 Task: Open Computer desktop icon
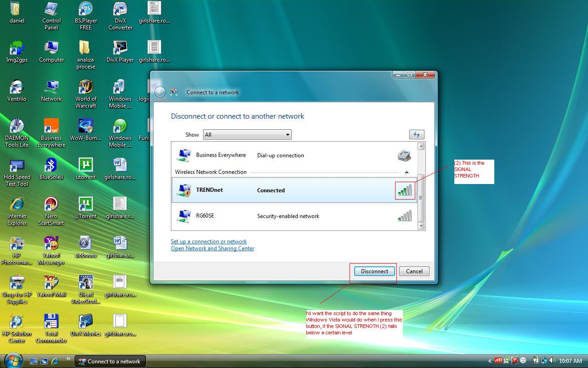51,52
